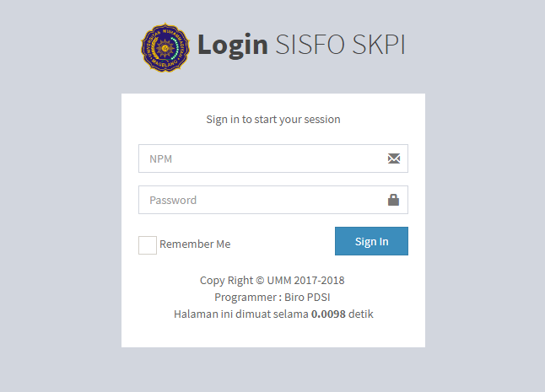Tick the Remember Me checkbox
Image resolution: width=545 pixels, height=392 pixels.
[148, 245]
